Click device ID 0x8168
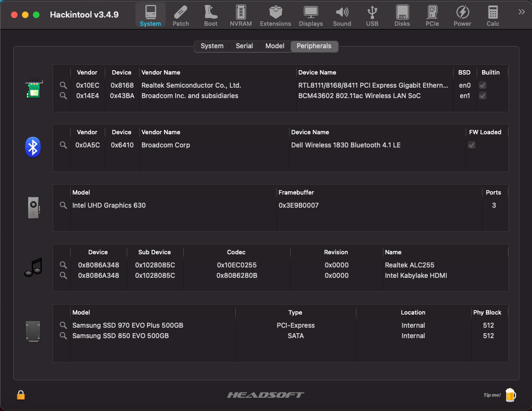 click(122, 85)
